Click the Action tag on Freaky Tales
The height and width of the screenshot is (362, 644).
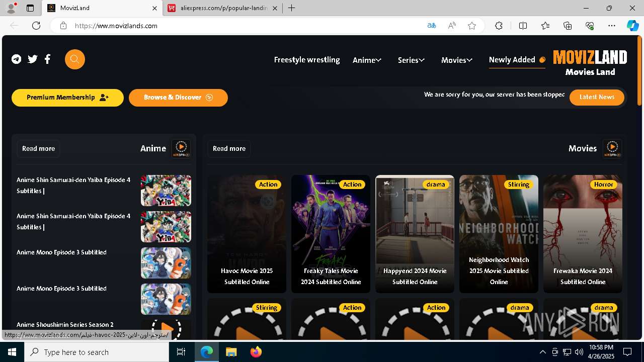tap(352, 185)
